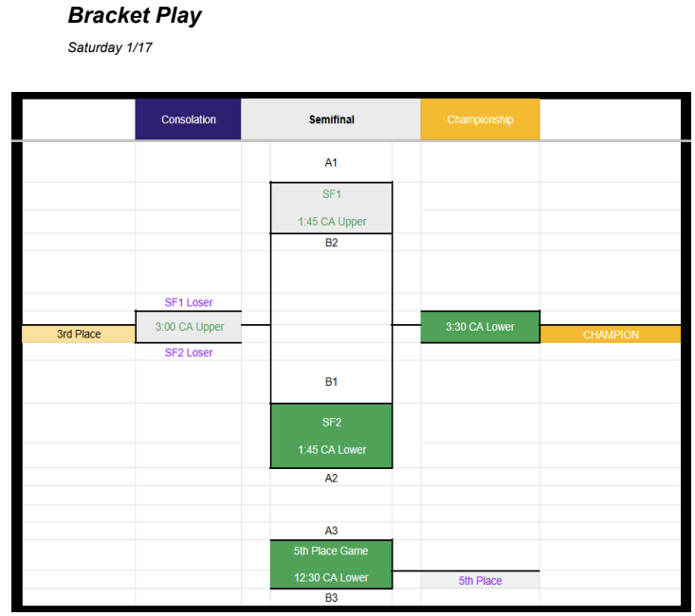Click the Bracket Play title
Viewport: 695px width, 616px height.
pos(135,16)
